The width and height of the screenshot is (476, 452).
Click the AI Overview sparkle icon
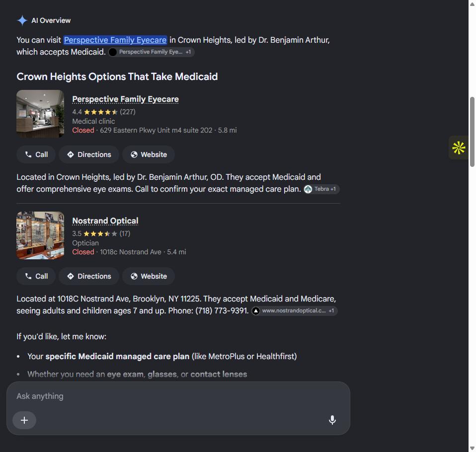pyautogui.click(x=22, y=20)
